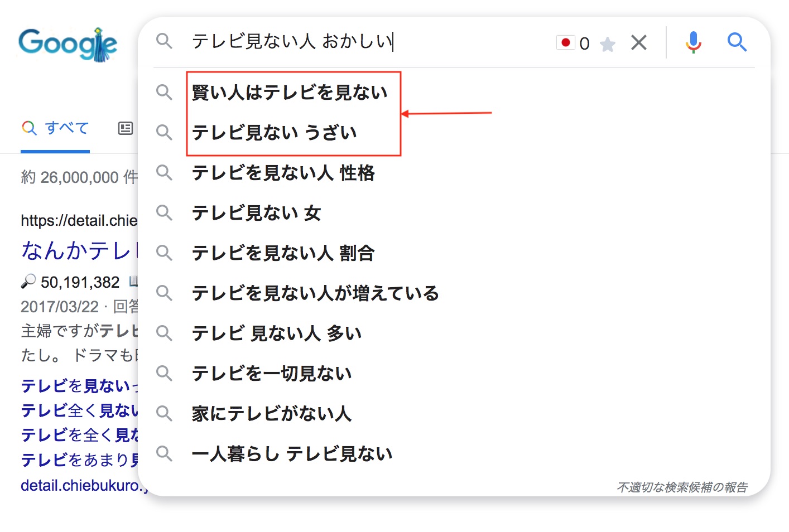Image resolution: width=789 pixels, height=532 pixels.
Task: Select suggestion テレビを一切見ない
Action: click(272, 374)
